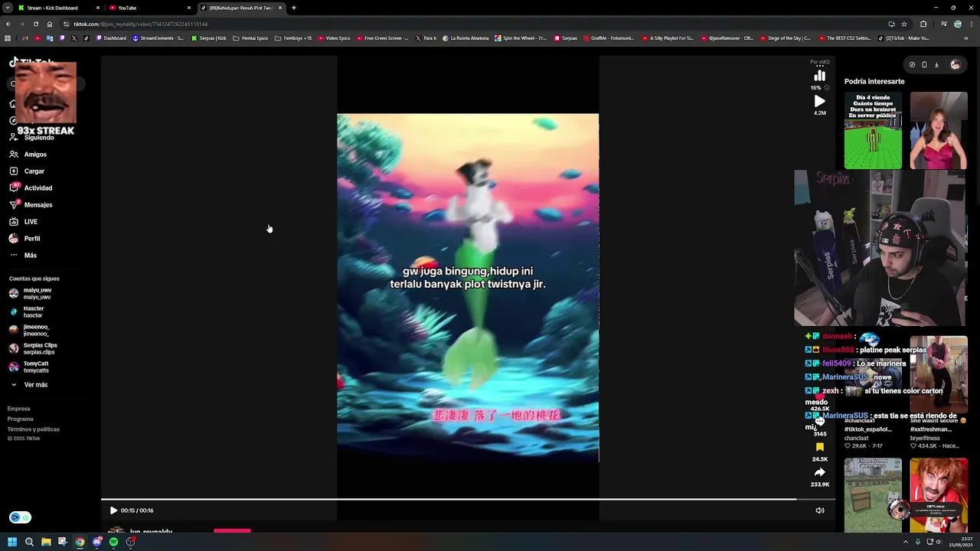Open the vidIQ three-dot menu
The height and width of the screenshot is (551, 980).
point(820,67)
